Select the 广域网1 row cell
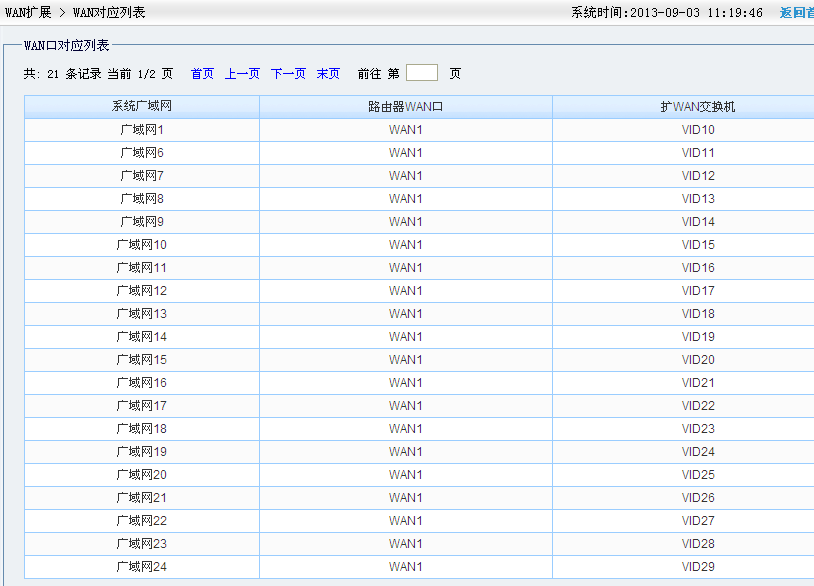 pyautogui.click(x=142, y=130)
